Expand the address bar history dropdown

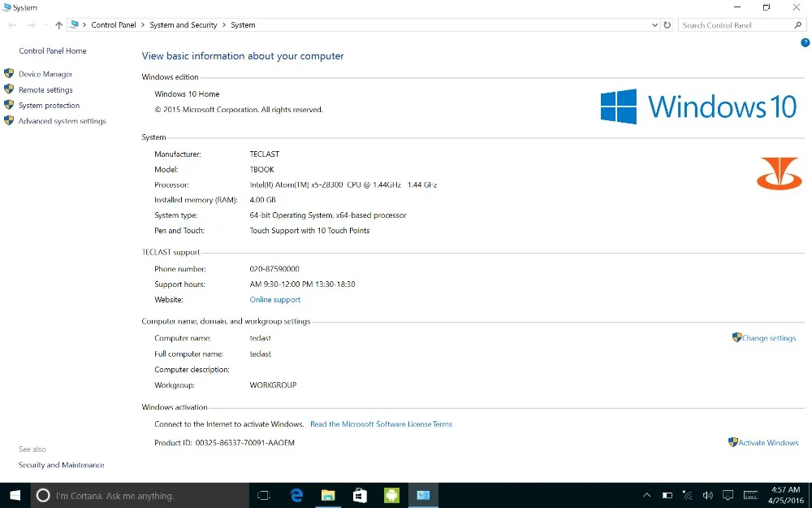click(654, 25)
